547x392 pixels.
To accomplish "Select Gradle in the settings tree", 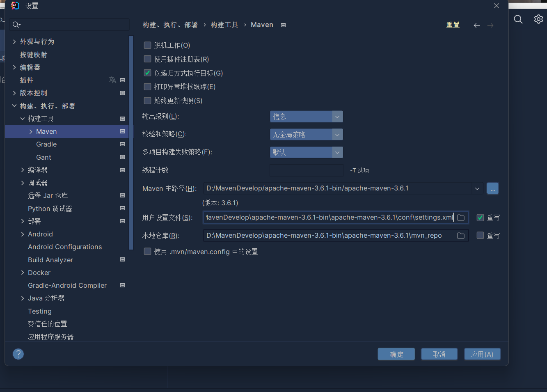I will click(x=46, y=144).
